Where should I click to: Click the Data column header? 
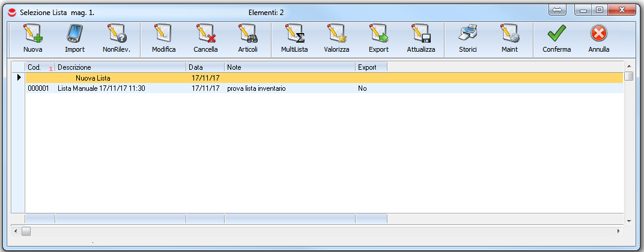click(x=205, y=67)
